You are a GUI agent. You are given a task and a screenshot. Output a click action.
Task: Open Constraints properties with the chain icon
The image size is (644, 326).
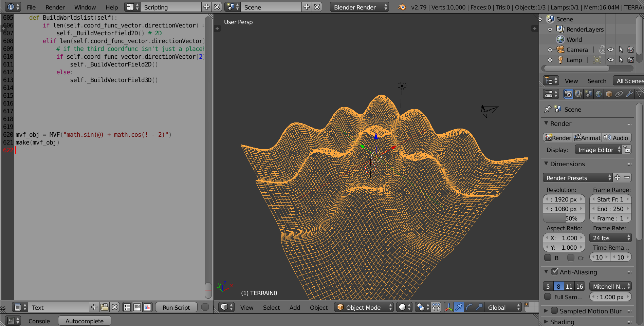619,94
